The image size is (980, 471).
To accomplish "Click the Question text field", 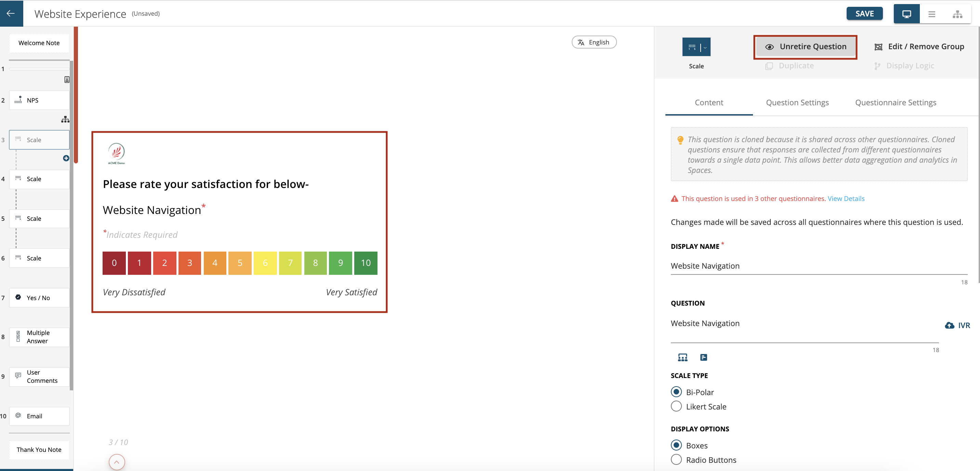I will 805,326.
